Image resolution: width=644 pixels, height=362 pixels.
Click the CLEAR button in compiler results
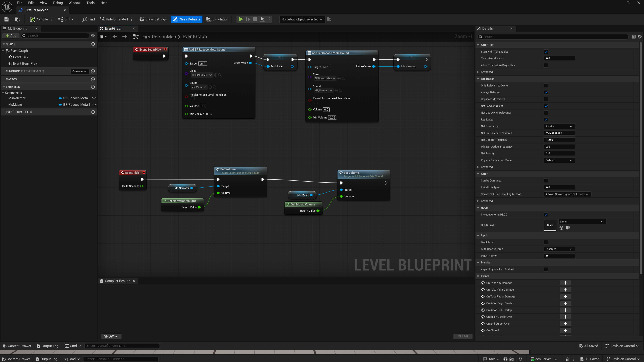tap(463, 336)
